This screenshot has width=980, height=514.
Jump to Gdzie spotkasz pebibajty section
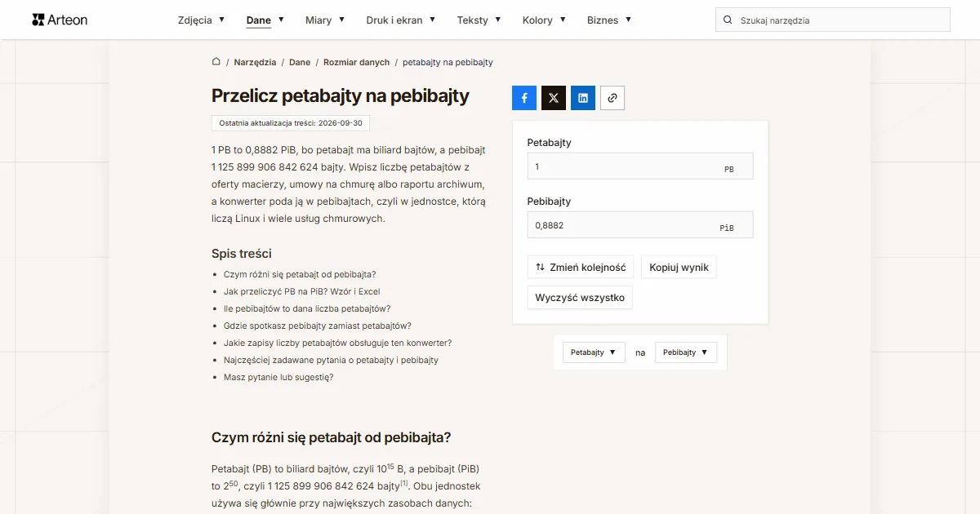click(x=318, y=326)
